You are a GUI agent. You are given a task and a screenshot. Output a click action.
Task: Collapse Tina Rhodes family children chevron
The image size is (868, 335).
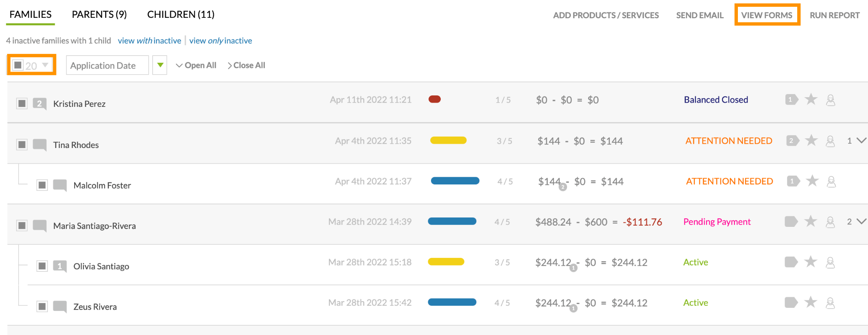[861, 140]
